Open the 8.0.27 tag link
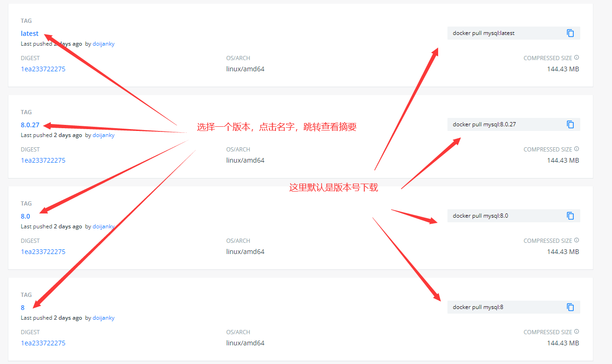The width and height of the screenshot is (612, 364). coord(30,125)
